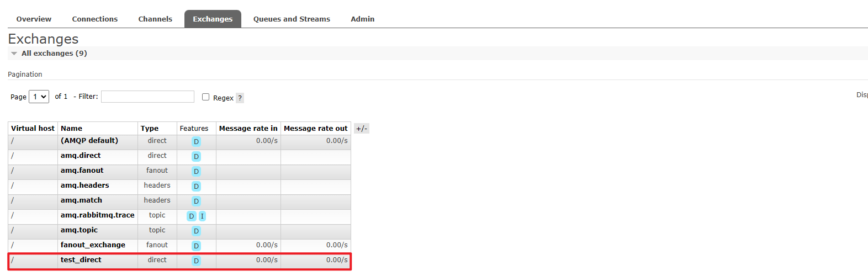
Task: Click the Regex help question mark
Action: (x=240, y=98)
